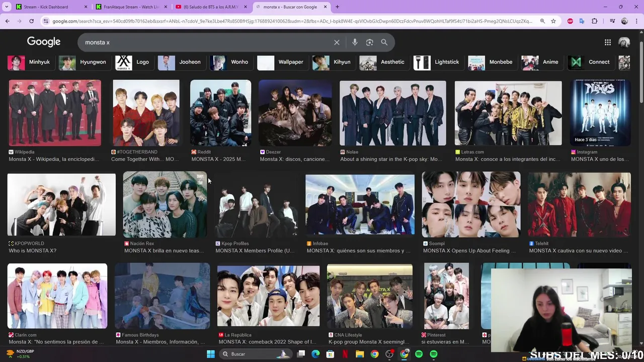Bookmark this page with the star icon
Image resolution: width=644 pixels, height=362 pixels.
click(x=553, y=21)
